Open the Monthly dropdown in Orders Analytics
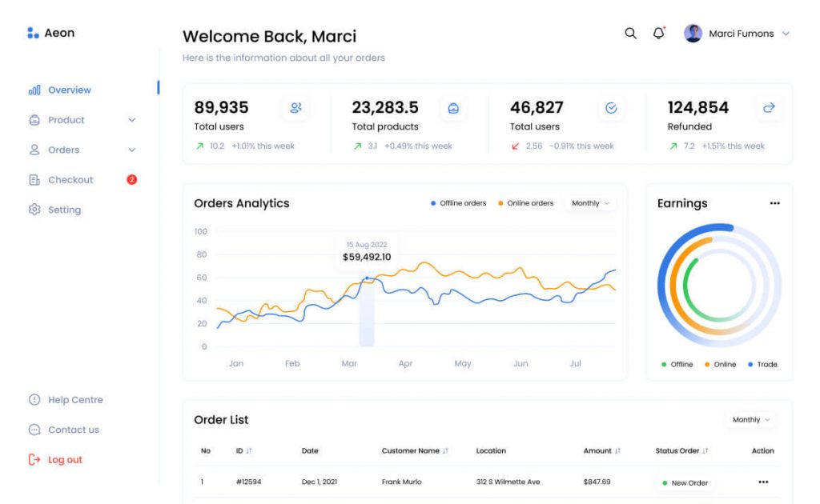Screen dimensions: 820x504 590,203
